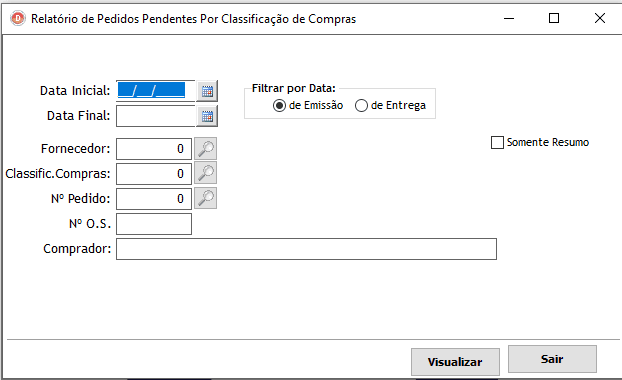Click the Classific.Compras number field
622x380 pixels.
click(x=154, y=174)
